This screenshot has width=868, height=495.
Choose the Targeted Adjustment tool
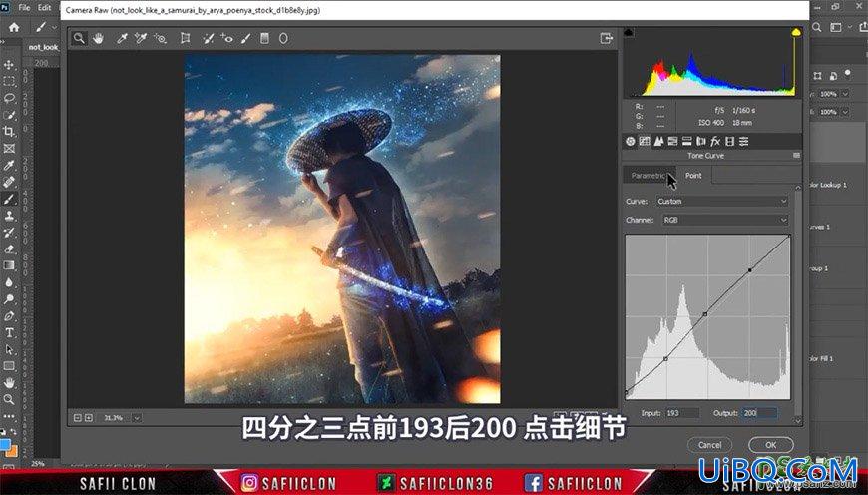pyautogui.click(x=160, y=38)
